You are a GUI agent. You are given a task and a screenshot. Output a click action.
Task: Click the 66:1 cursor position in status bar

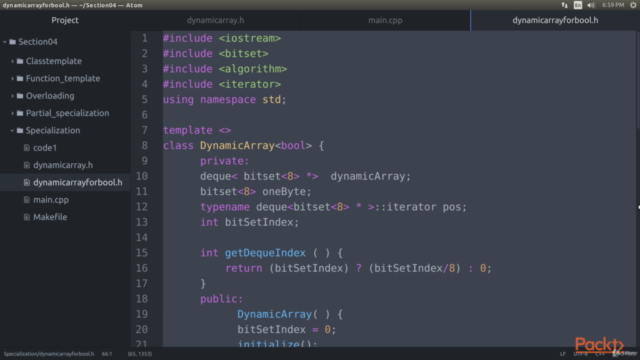click(x=107, y=354)
